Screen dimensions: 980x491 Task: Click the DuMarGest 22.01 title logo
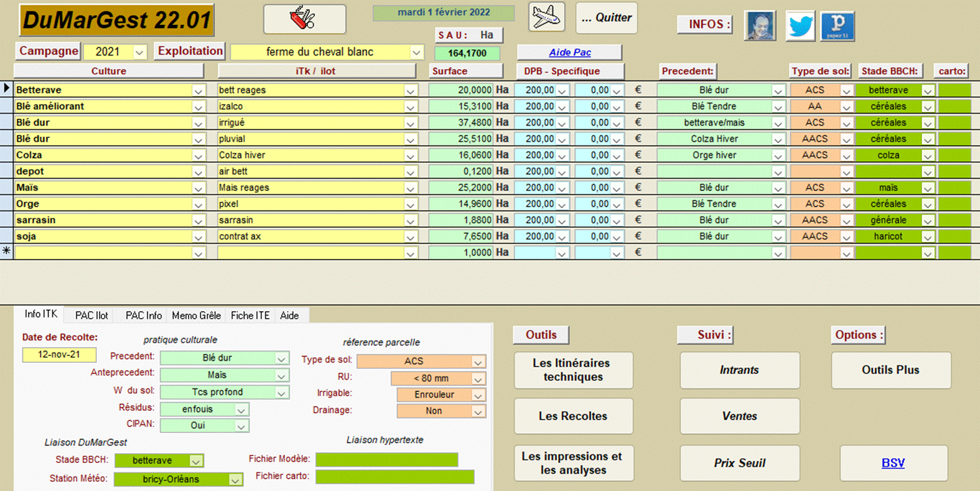click(117, 20)
